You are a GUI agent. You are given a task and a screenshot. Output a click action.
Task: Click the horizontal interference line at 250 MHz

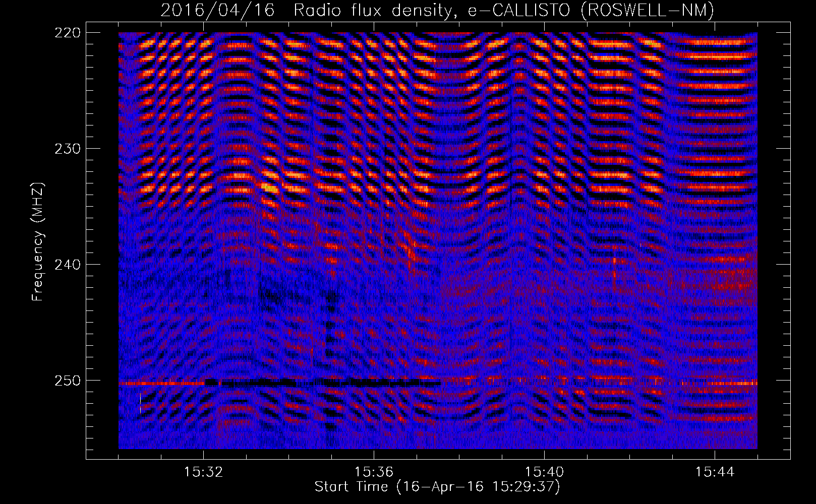(438, 383)
